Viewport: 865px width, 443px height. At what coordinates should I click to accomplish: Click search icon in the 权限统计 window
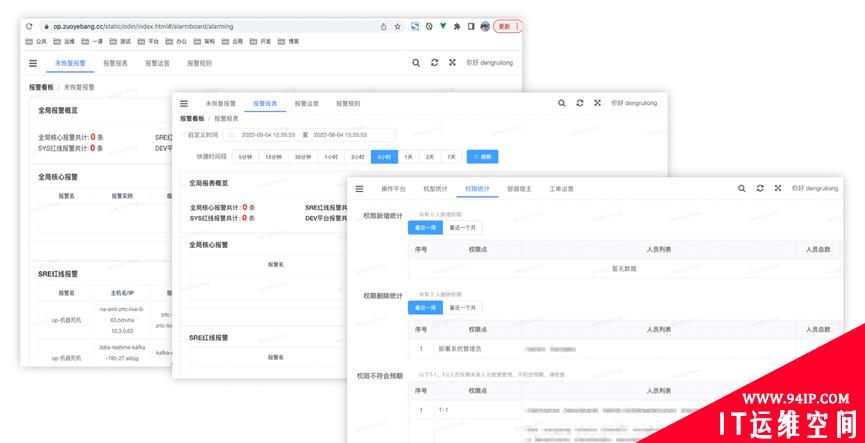[742, 188]
